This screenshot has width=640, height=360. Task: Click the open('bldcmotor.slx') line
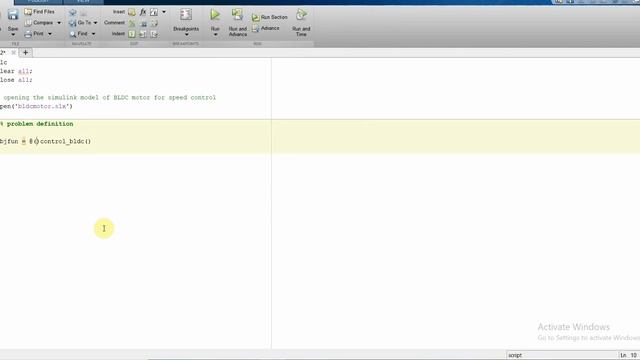[36, 107]
